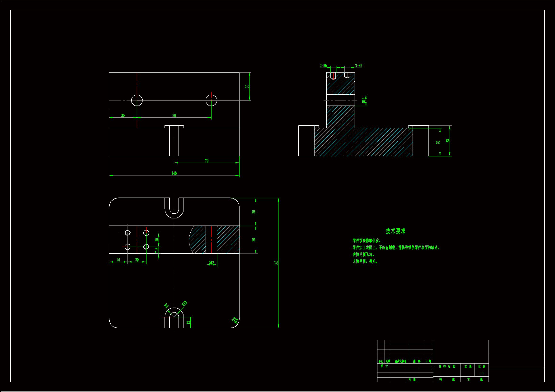Click the 7.5 dimension text near small holes
555x392 pixels.
click(x=157, y=250)
